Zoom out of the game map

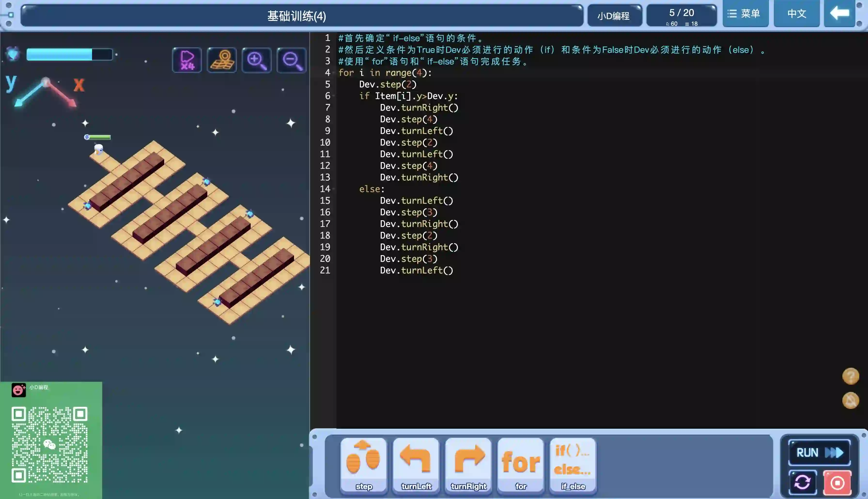291,60
